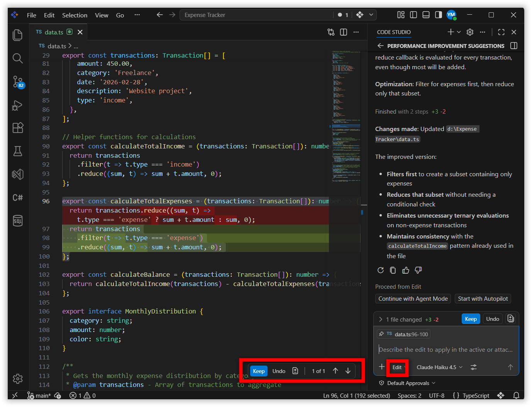The image size is (532, 407).
Task: Configure tools icon beside Claude Haiku 4.5
Action: [474, 367]
